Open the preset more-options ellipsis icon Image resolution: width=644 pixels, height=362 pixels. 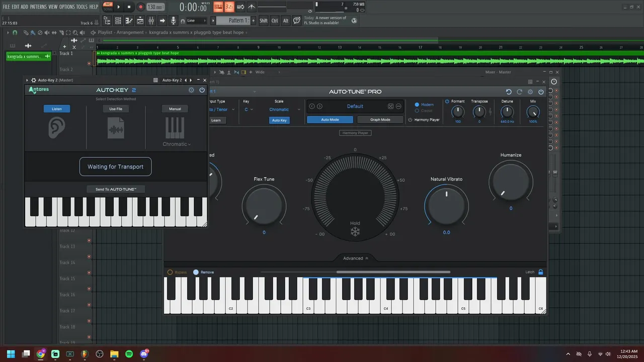398,106
